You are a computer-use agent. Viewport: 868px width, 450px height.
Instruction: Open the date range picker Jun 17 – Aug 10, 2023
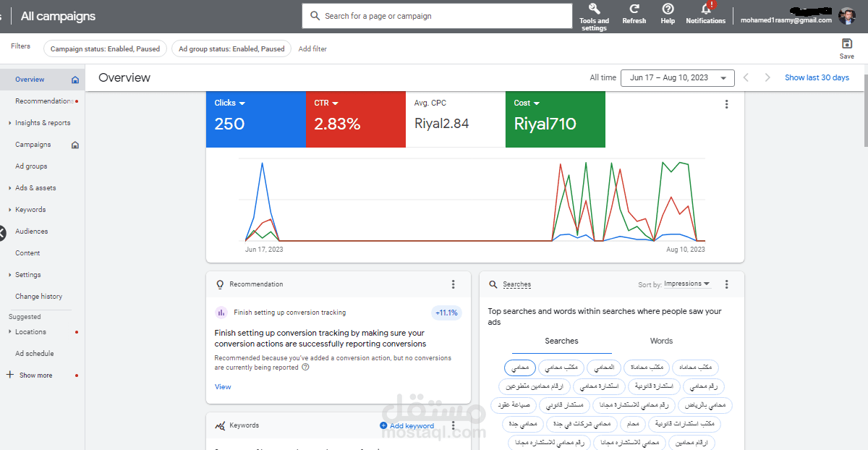[678, 78]
